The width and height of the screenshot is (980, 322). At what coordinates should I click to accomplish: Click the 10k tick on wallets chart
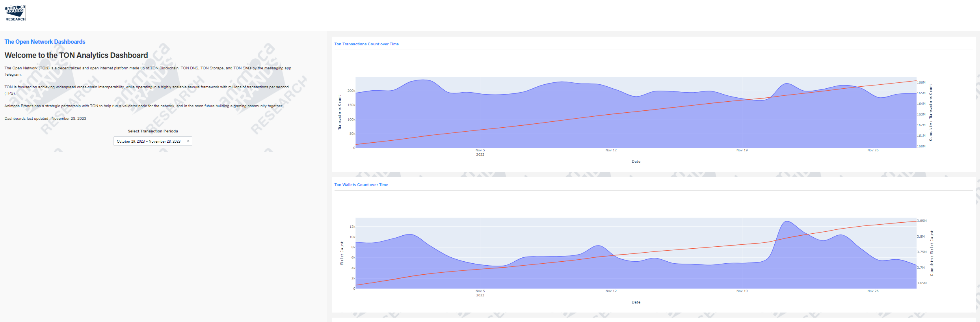point(352,237)
